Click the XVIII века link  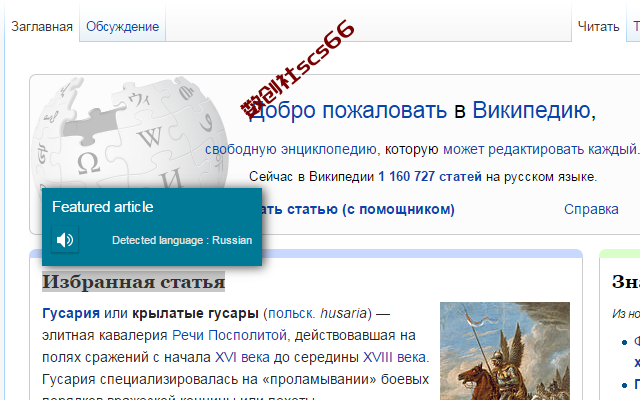(395, 357)
